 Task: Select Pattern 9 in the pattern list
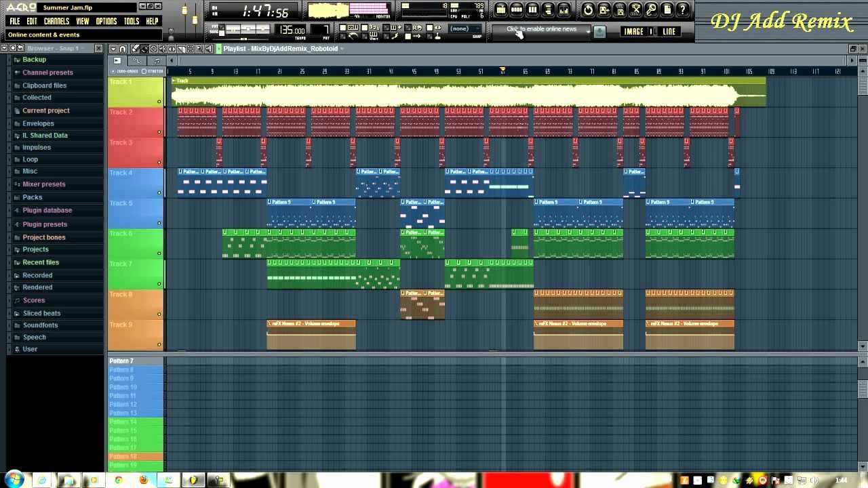pos(136,378)
